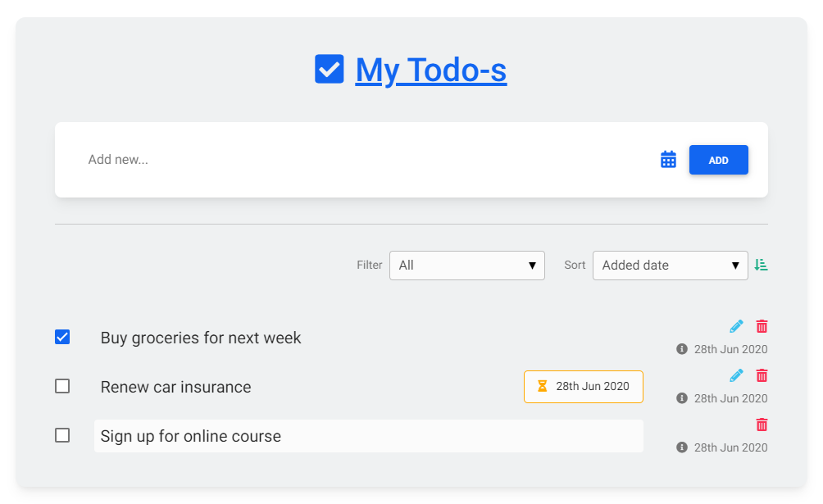The width and height of the screenshot is (823, 504).
Task: Open the due date calendar picker
Action: coord(668,159)
